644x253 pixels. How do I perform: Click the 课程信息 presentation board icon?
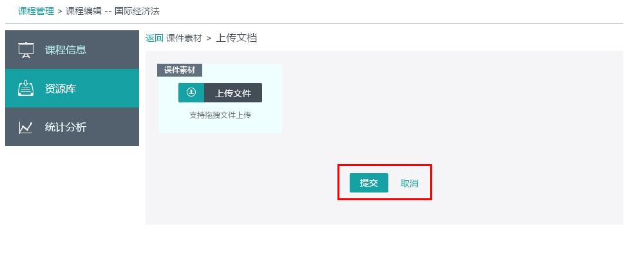[x=26, y=50]
